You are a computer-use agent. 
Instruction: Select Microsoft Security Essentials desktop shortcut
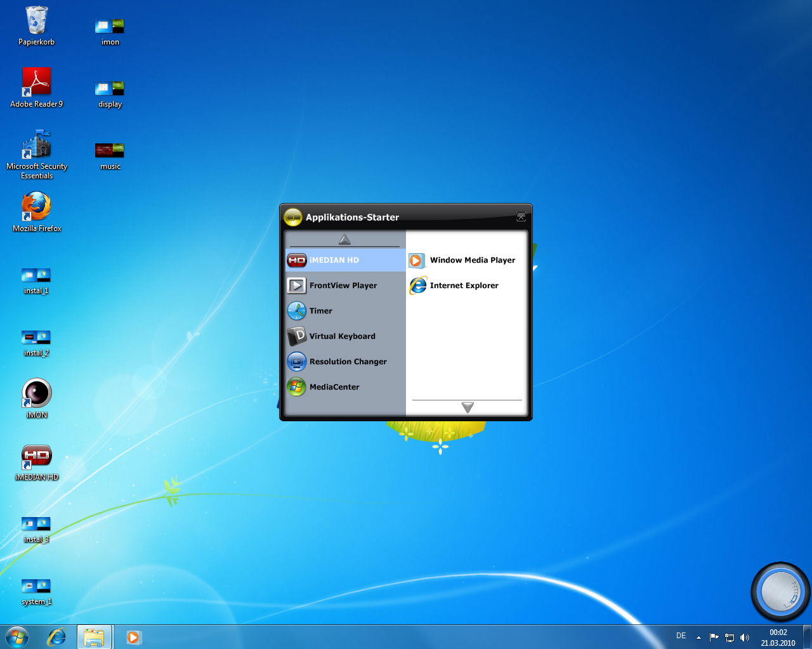37,154
